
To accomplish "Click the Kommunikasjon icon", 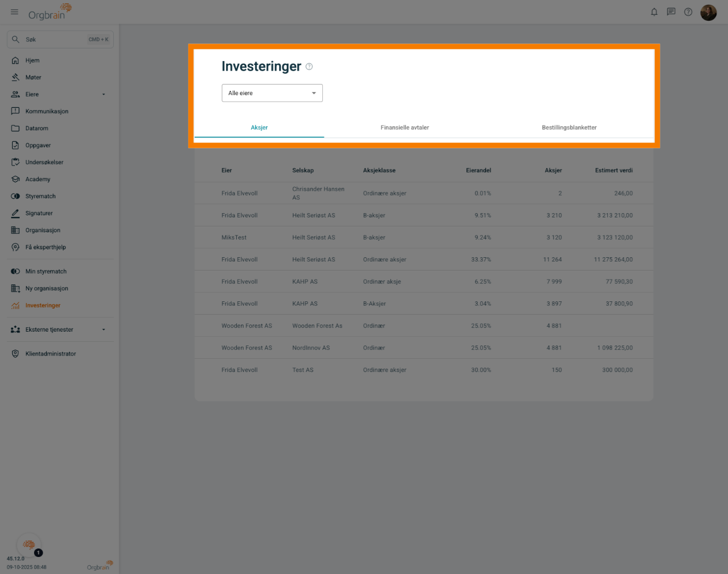I will click(15, 112).
